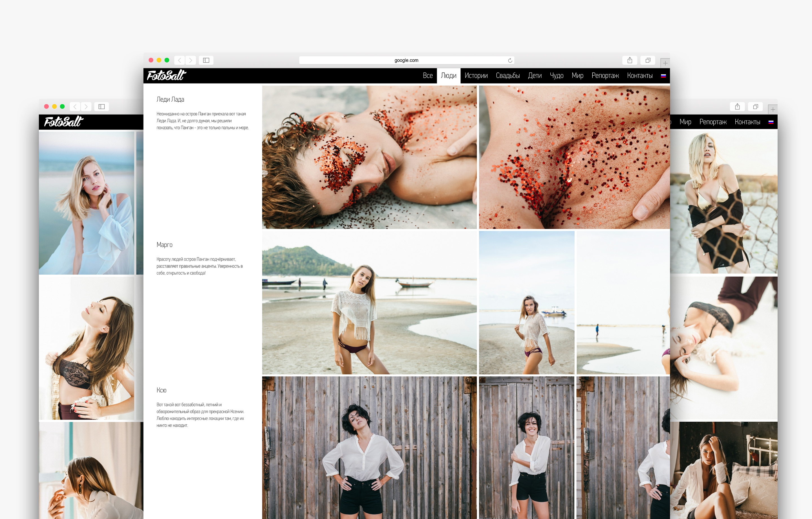Open the Контакты page in the front window
Image resolution: width=812 pixels, height=519 pixels.
[x=640, y=76]
